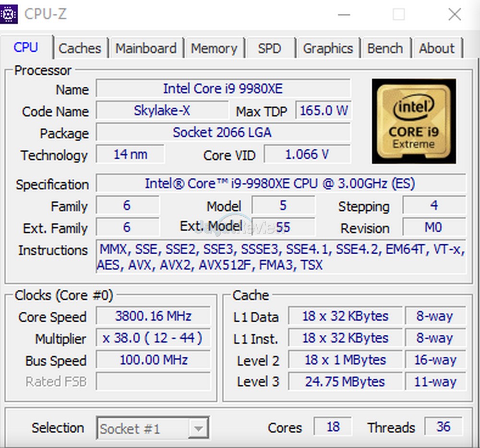
Task: Switch to the Caches tab
Action: [x=80, y=48]
